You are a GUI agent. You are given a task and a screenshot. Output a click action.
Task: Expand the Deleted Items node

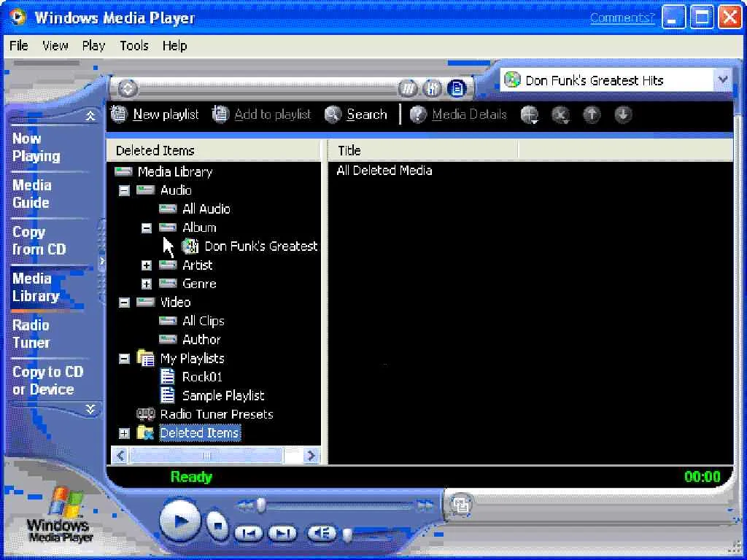(x=124, y=433)
